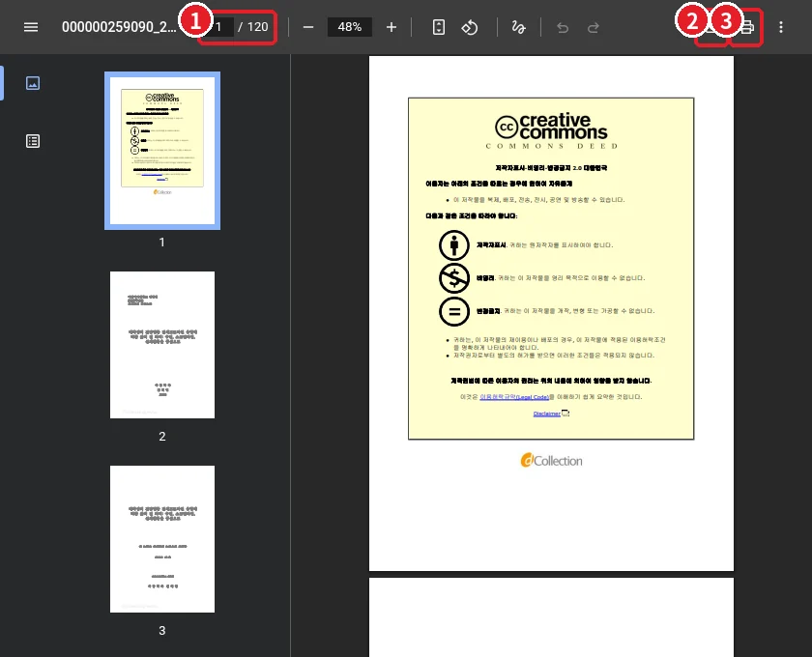Viewport: 812px width, 657px height.
Task: Show the thumbnail view in the sidebar
Action: pyautogui.click(x=33, y=83)
